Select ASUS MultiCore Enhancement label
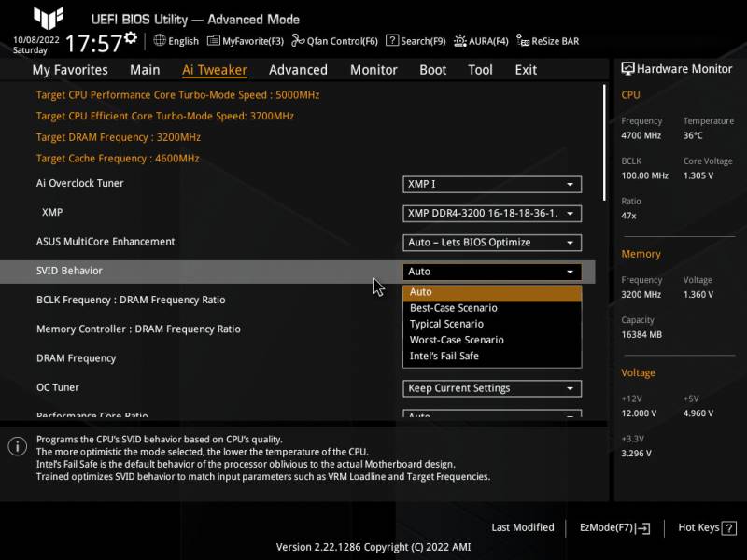The width and height of the screenshot is (747, 560). (106, 242)
